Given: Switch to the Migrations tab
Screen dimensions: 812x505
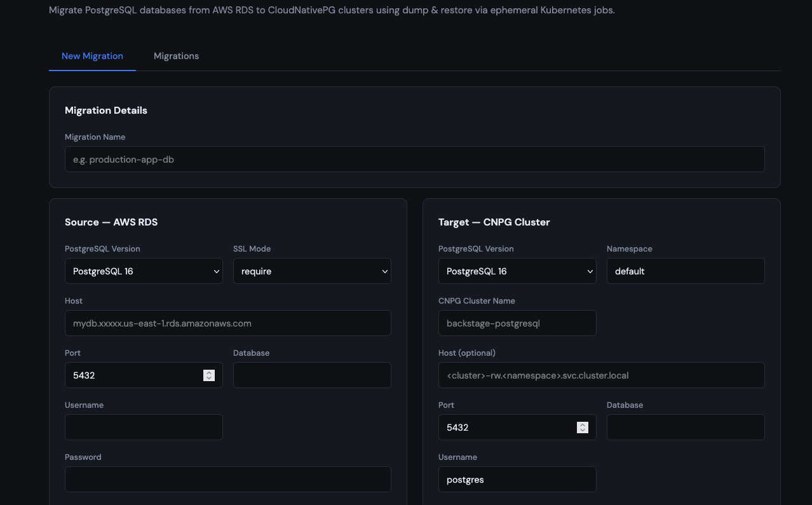Looking at the screenshot, I should click(x=176, y=56).
